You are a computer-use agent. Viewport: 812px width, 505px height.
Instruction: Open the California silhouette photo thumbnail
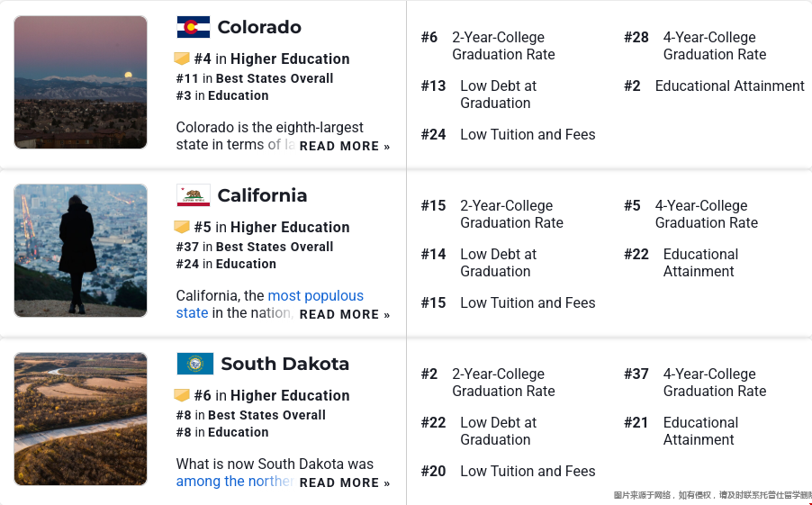[x=80, y=250]
